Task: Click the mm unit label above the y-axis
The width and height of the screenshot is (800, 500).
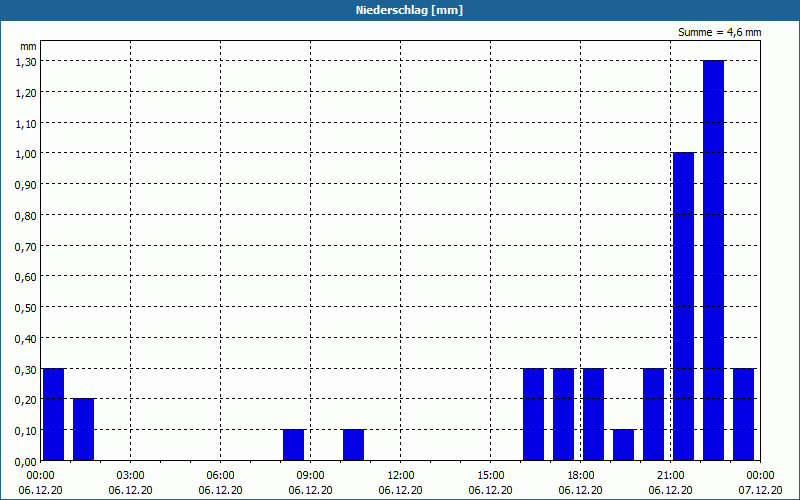Action: [28, 46]
